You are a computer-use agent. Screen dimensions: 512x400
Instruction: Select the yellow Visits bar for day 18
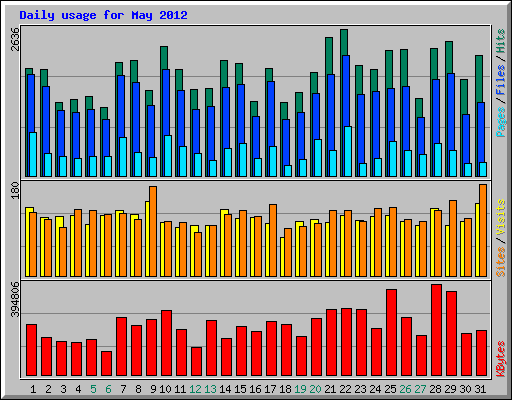tap(282, 257)
